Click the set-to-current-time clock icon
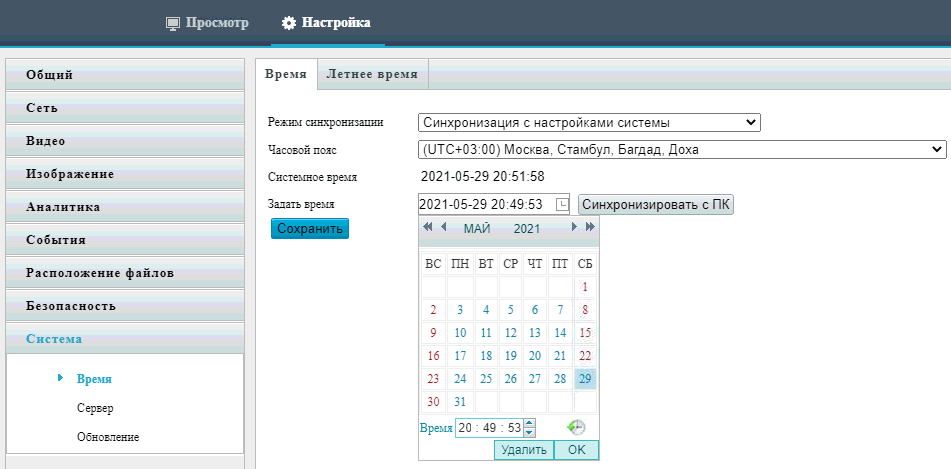 tap(576, 427)
